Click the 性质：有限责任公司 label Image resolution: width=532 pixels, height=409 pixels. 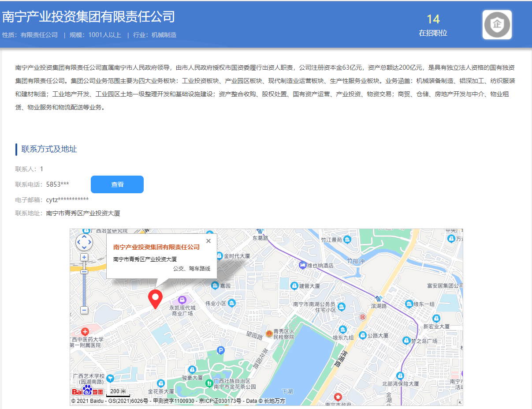coord(30,35)
